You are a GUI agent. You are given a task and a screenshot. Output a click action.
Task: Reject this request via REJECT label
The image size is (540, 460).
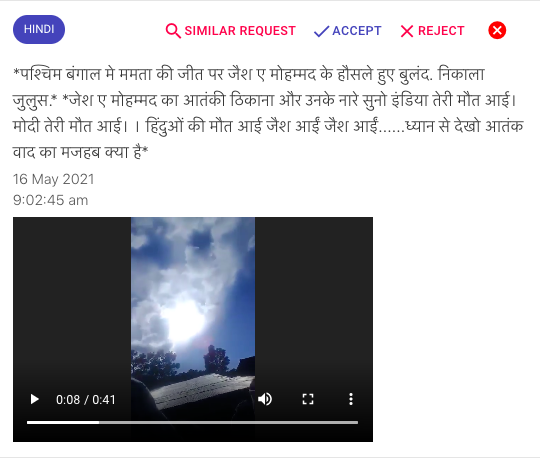click(x=441, y=31)
